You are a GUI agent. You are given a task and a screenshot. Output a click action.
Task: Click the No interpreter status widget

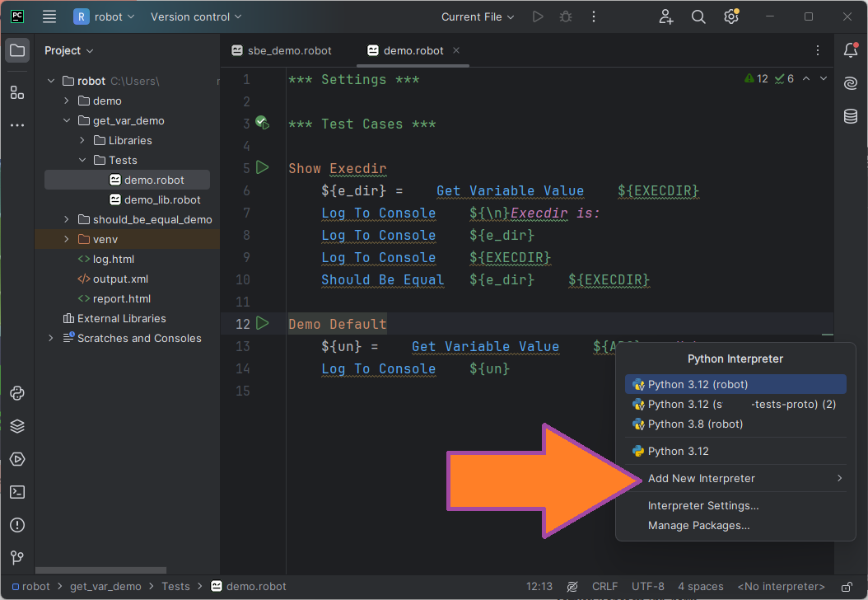781,587
